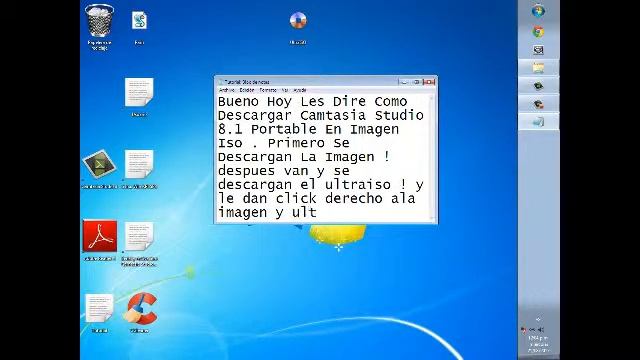Screen dimensions: 640x360
Task: Open the taskbar clock and date
Action: (x=538, y=344)
